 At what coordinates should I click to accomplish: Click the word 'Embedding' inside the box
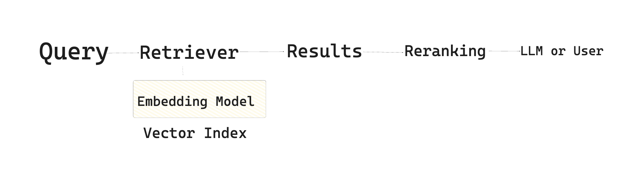[x=172, y=102]
